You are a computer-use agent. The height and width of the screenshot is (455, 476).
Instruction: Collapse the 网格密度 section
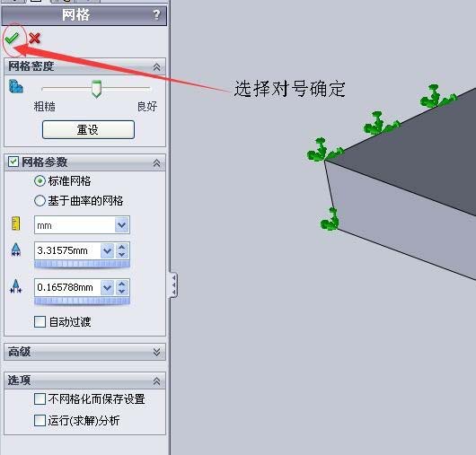tap(156, 66)
